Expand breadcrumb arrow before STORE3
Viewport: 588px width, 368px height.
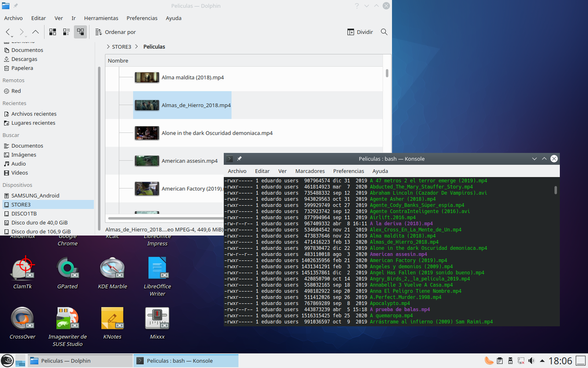point(108,46)
